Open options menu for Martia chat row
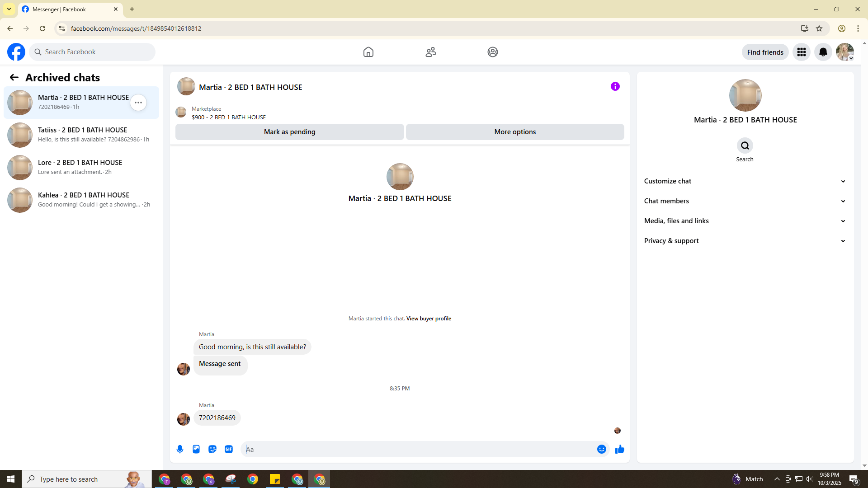The width and height of the screenshot is (868, 488). 138,103
